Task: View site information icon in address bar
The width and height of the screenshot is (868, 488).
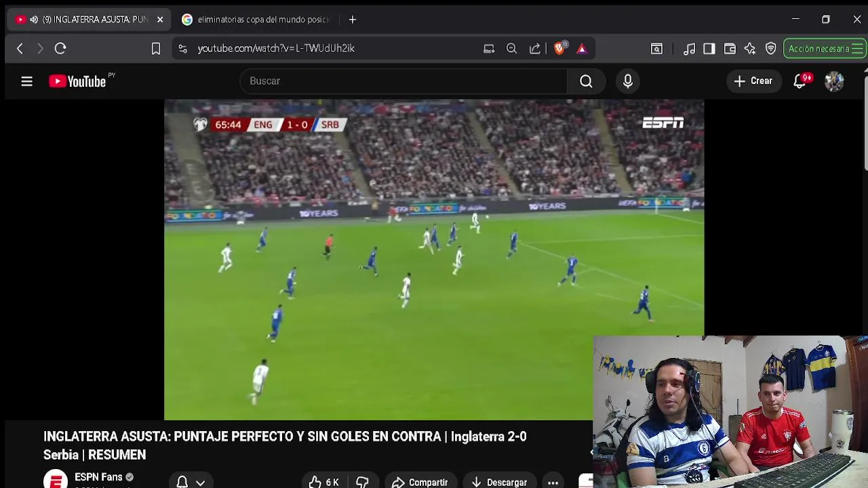Action: tap(183, 48)
